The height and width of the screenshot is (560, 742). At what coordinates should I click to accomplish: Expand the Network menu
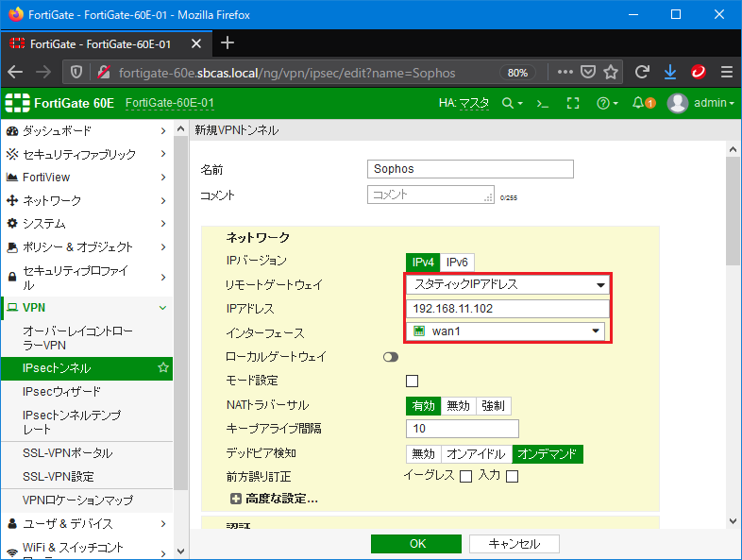87,200
